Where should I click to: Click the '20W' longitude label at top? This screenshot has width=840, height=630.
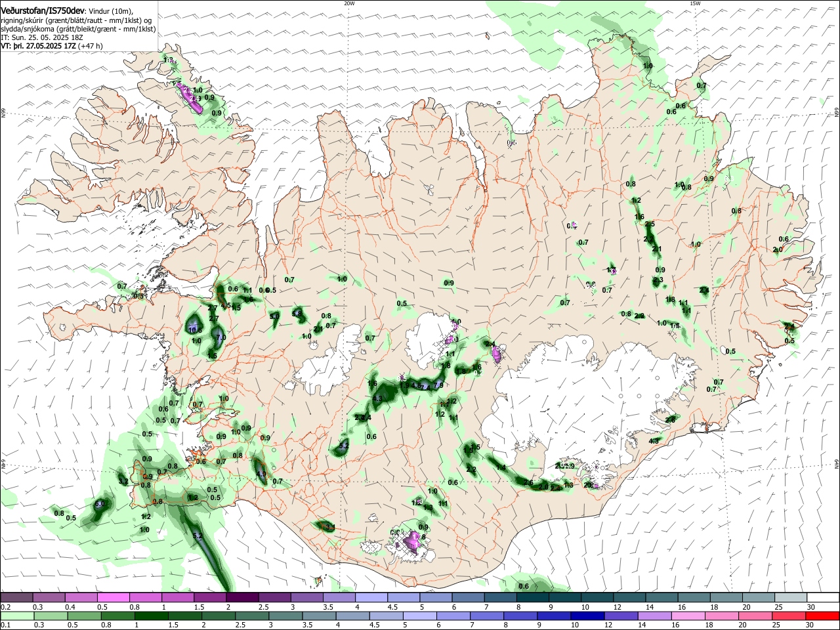click(349, 3)
